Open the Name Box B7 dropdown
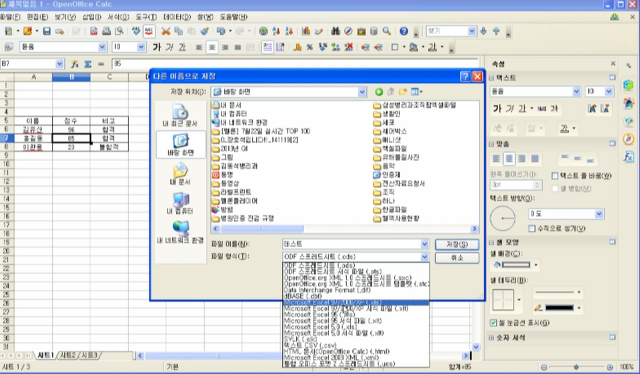The height and width of the screenshot is (374, 640). pyautogui.click(x=60, y=64)
